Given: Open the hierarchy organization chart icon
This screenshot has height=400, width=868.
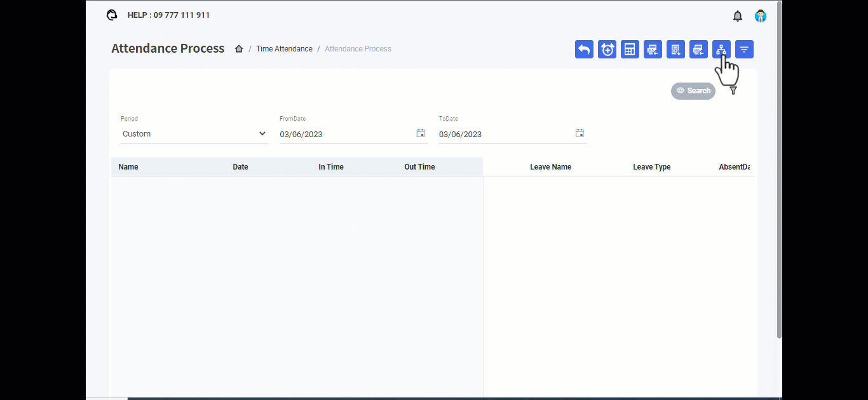Looking at the screenshot, I should (x=721, y=50).
